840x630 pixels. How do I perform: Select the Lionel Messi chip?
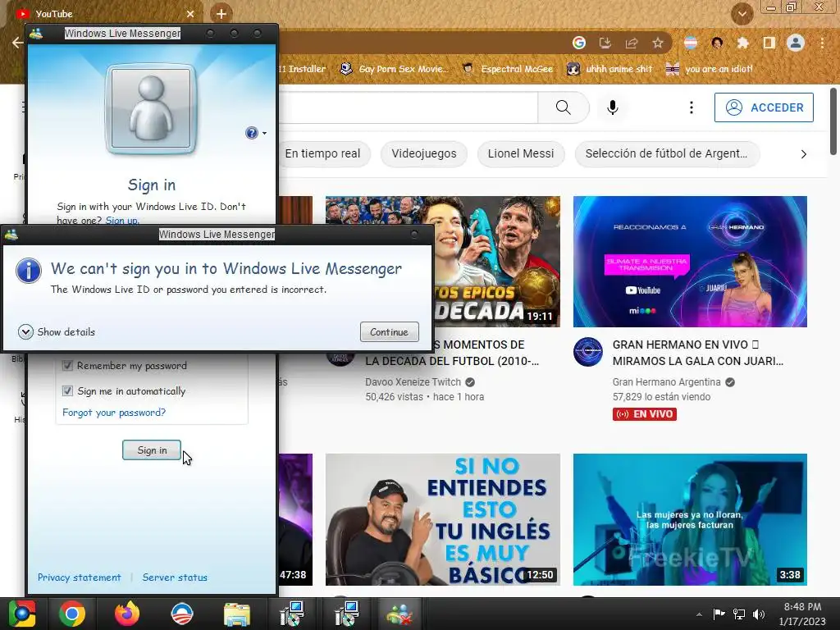coord(521,153)
